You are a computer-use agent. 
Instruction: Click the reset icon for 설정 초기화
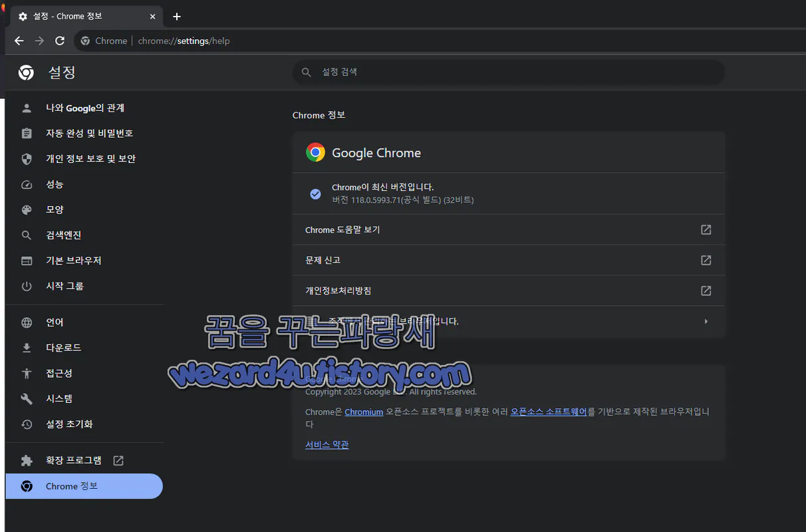[27, 424]
